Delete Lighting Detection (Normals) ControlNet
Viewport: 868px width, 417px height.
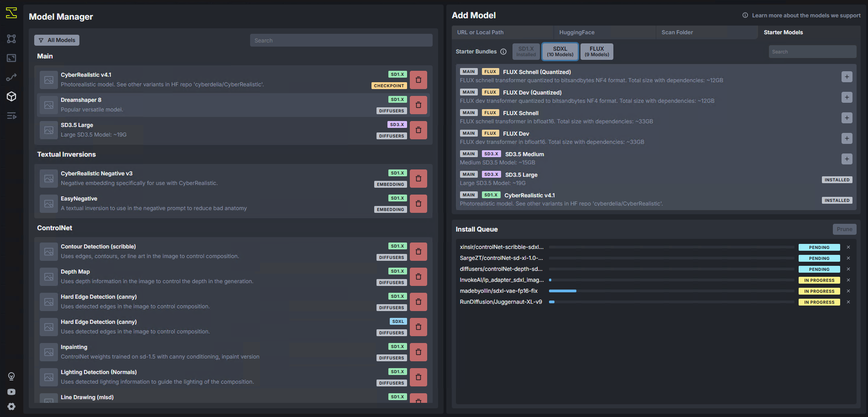pyautogui.click(x=418, y=377)
